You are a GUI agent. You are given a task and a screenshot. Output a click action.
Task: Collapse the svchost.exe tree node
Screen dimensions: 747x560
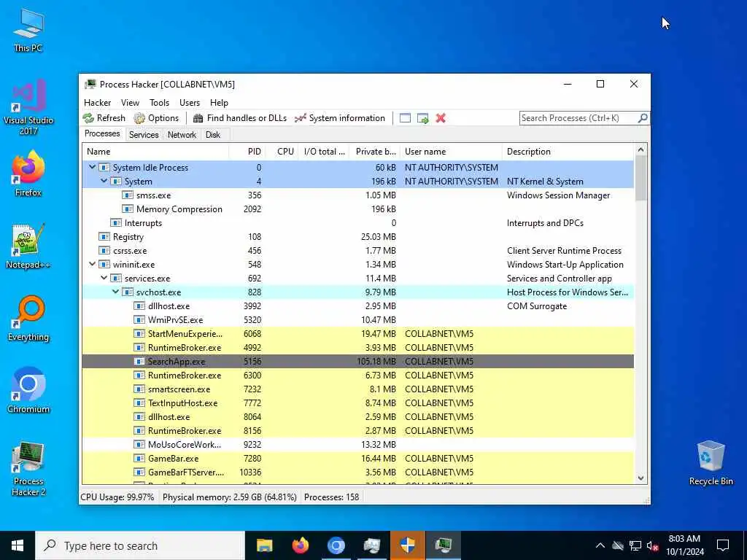pos(116,292)
